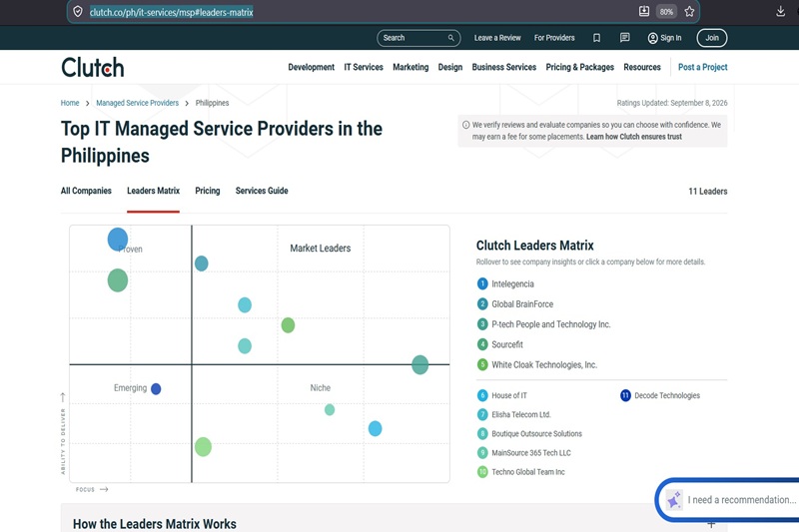Click the 11 Leaders count text
The height and width of the screenshot is (532, 799).
point(708,192)
